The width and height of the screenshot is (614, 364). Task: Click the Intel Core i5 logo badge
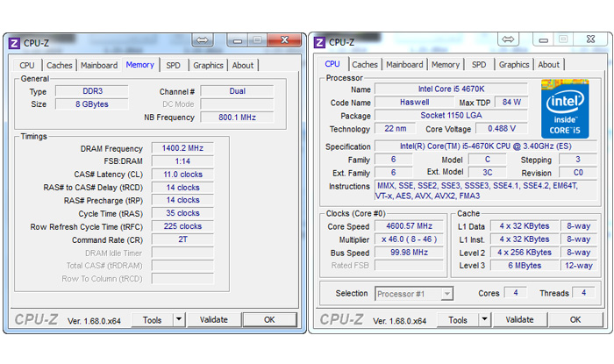pos(565,109)
